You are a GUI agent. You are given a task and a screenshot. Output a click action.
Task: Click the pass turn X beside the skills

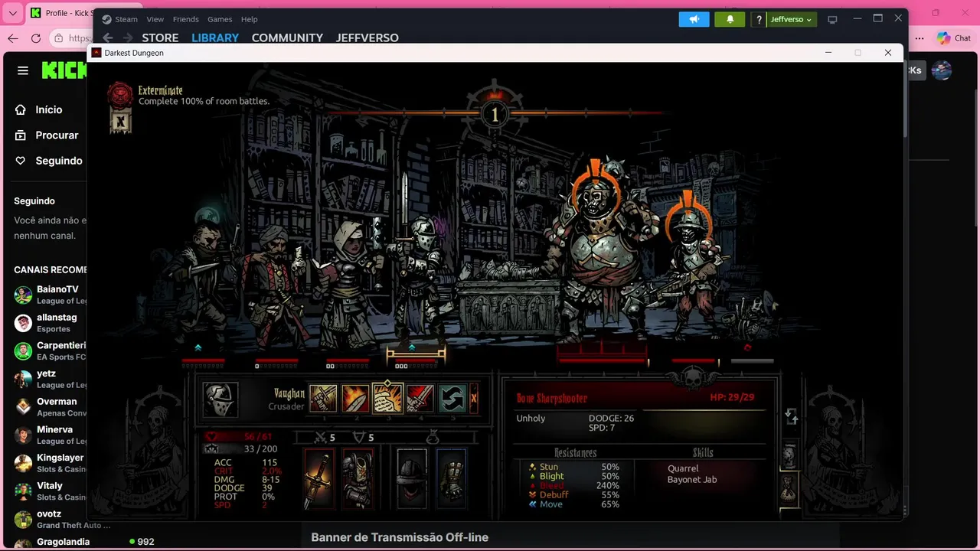click(473, 399)
